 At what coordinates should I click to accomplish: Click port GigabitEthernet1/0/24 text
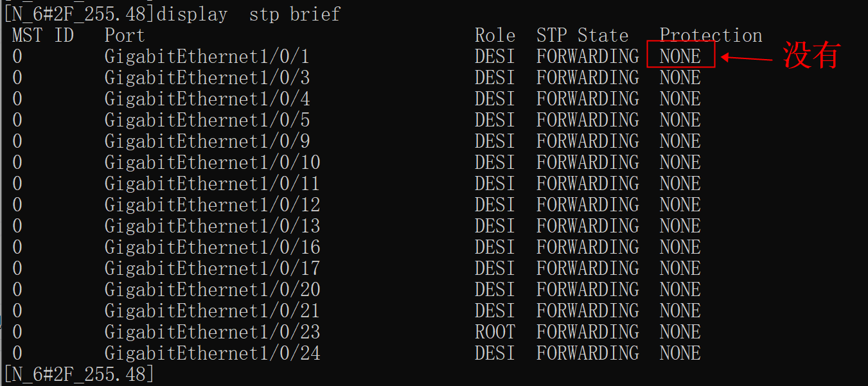click(x=212, y=353)
